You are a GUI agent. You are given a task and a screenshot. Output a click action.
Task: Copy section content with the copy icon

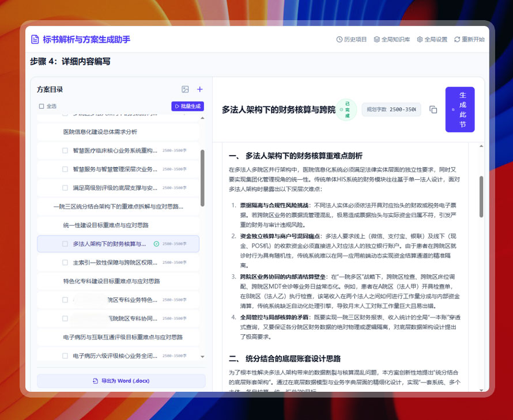point(433,109)
